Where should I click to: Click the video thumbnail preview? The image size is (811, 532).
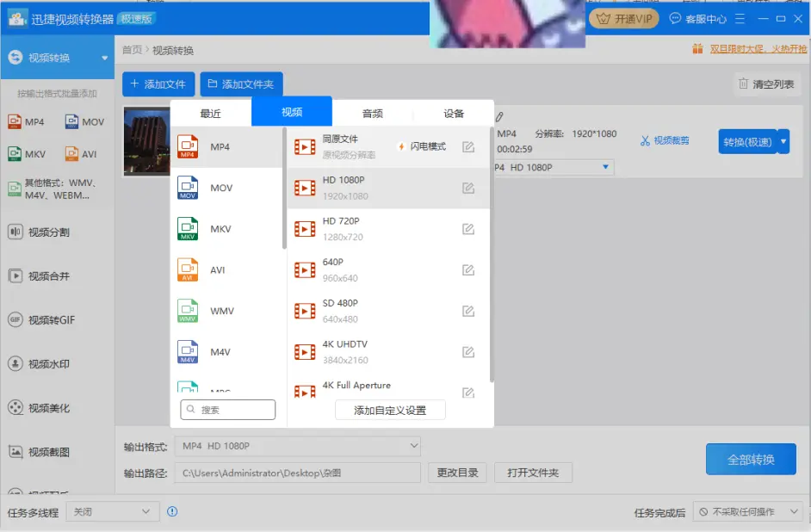(147, 141)
